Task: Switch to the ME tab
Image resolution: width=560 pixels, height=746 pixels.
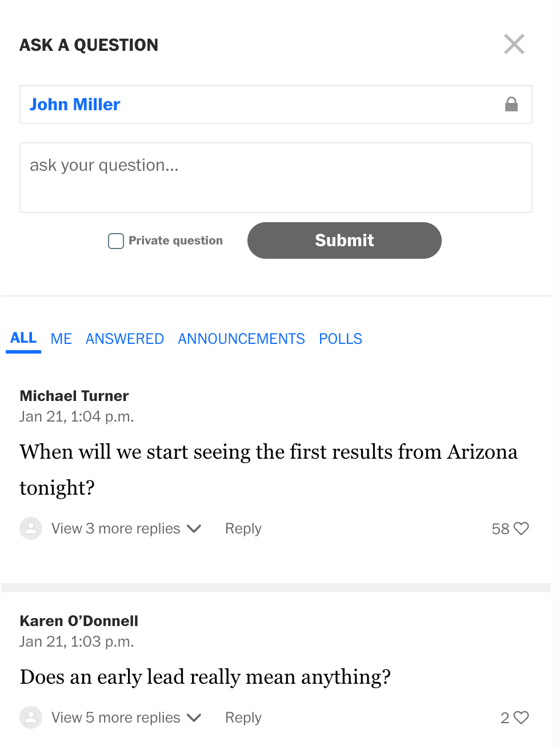Action: [x=61, y=339]
